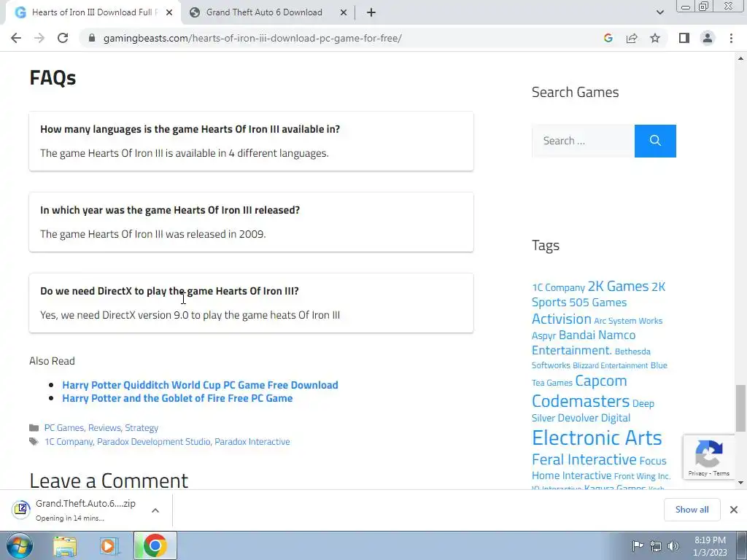Click the page vertical scrollbar thumb

tap(740, 408)
